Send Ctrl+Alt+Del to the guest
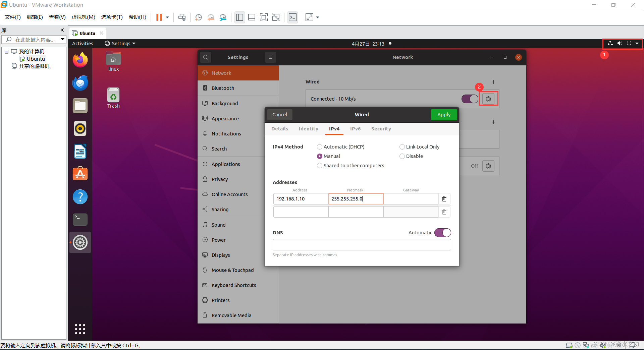644x350 pixels. tap(182, 17)
